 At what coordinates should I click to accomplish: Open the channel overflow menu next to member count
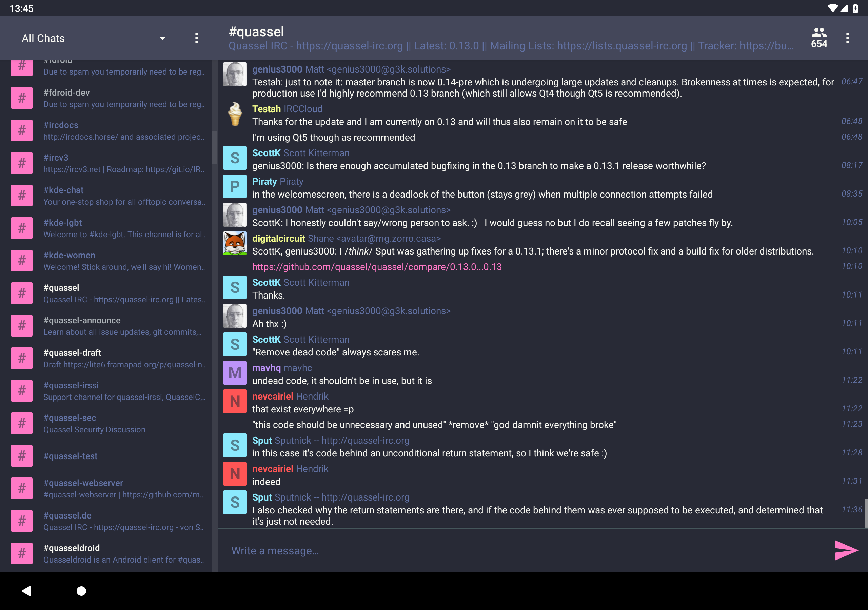pyautogui.click(x=848, y=38)
